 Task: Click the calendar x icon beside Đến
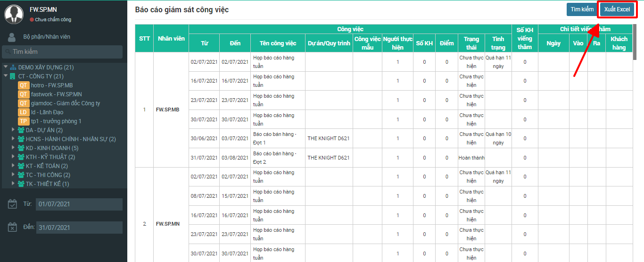tap(13, 228)
